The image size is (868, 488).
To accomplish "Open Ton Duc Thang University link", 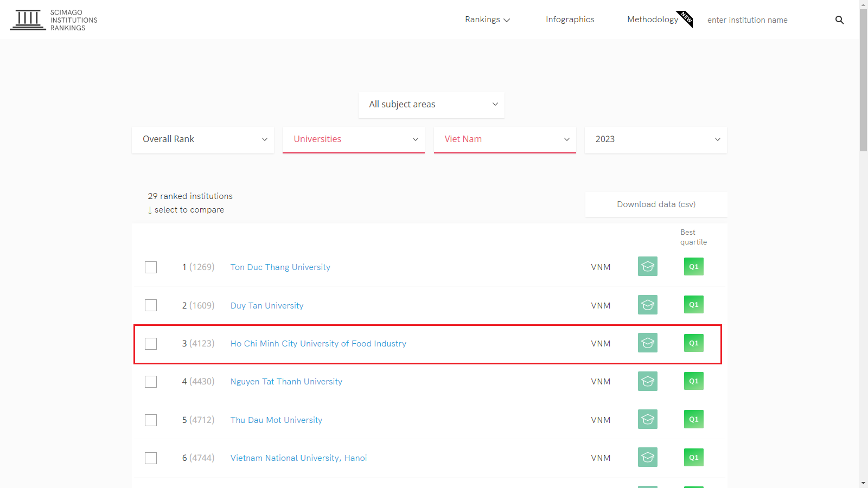I will click(280, 267).
